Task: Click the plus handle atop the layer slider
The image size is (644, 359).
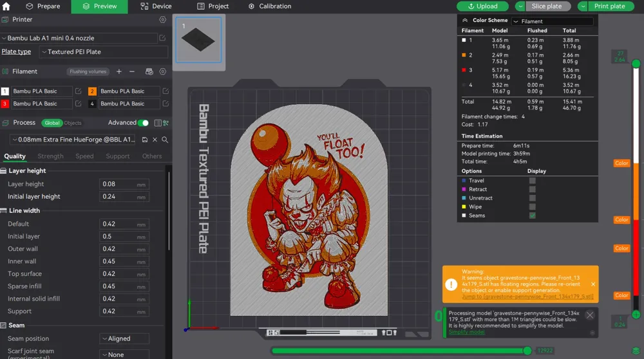Action: tap(636, 64)
